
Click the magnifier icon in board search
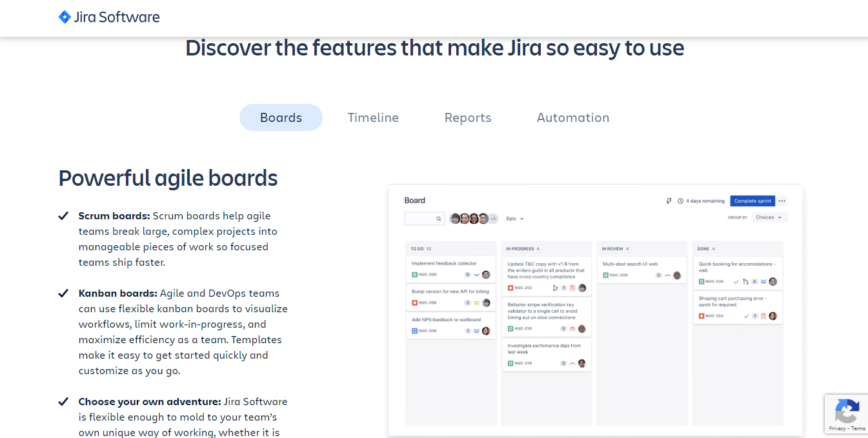click(x=439, y=219)
